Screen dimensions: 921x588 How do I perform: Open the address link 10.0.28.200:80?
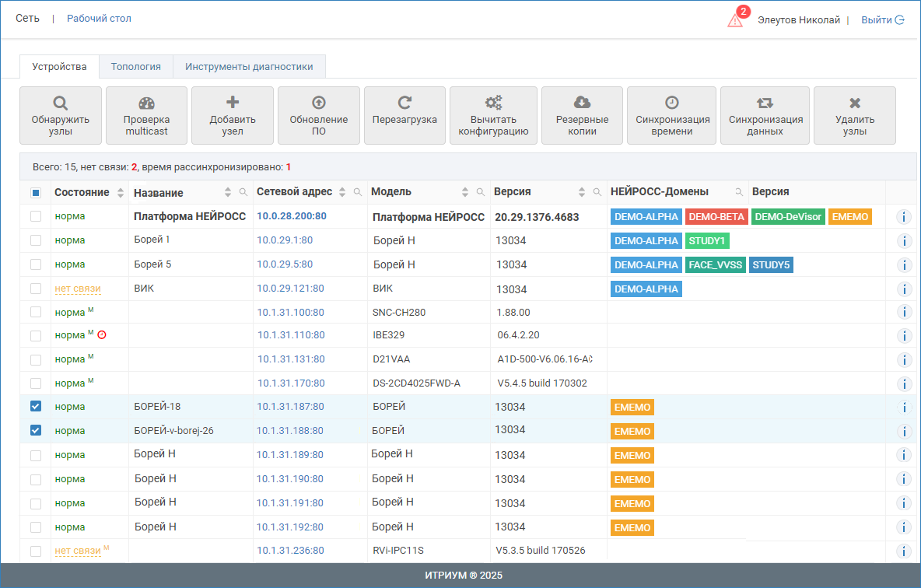(292, 216)
